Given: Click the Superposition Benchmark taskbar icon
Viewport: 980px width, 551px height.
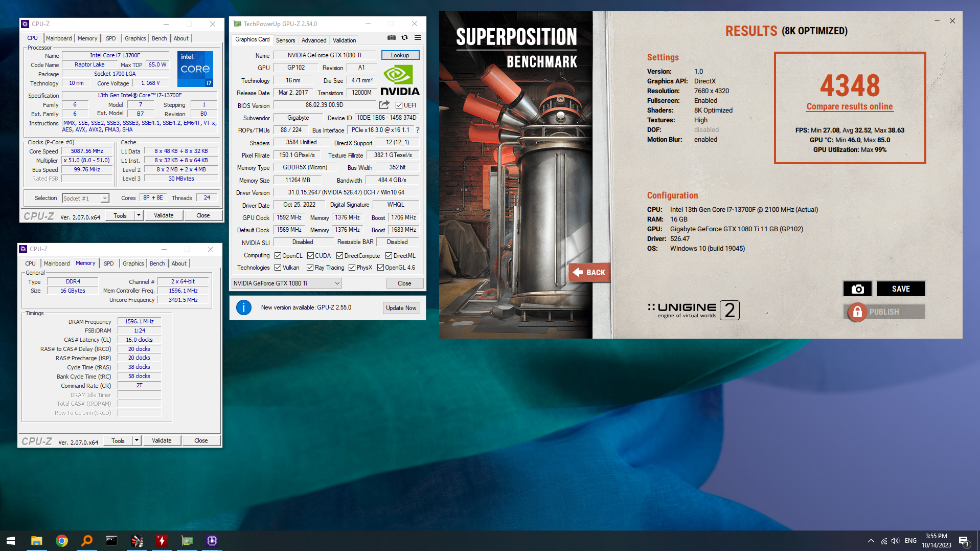Looking at the screenshot, I should pos(137,541).
